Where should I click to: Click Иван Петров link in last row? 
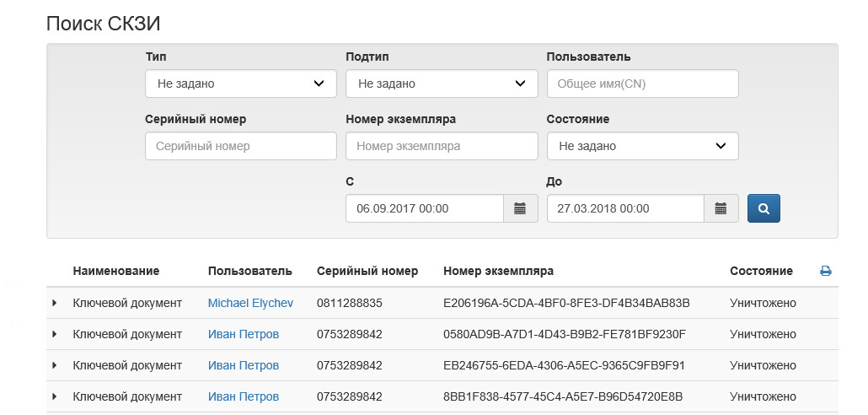coord(244,396)
